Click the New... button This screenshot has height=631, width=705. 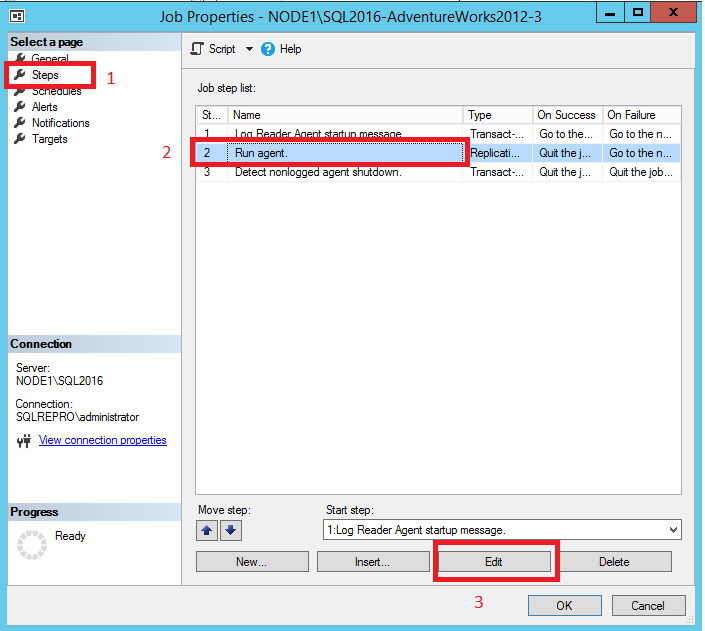pos(252,562)
